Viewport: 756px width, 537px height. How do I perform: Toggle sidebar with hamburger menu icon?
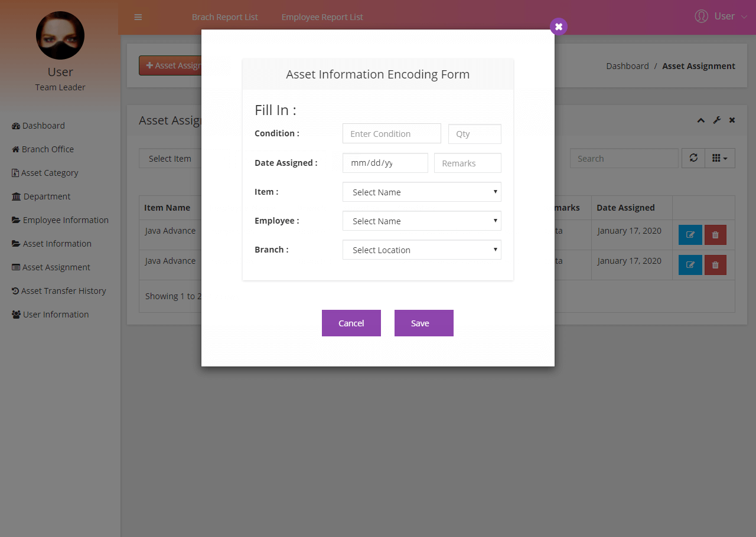pyautogui.click(x=138, y=17)
